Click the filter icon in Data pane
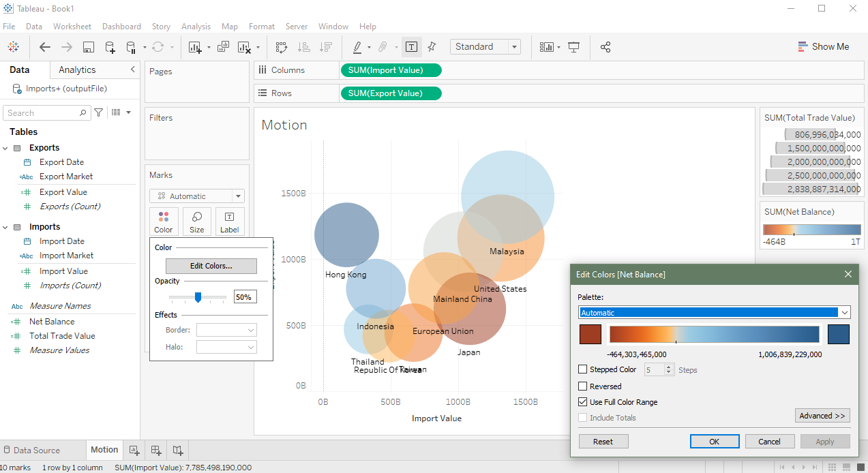This screenshot has height=473, width=868. tap(99, 112)
